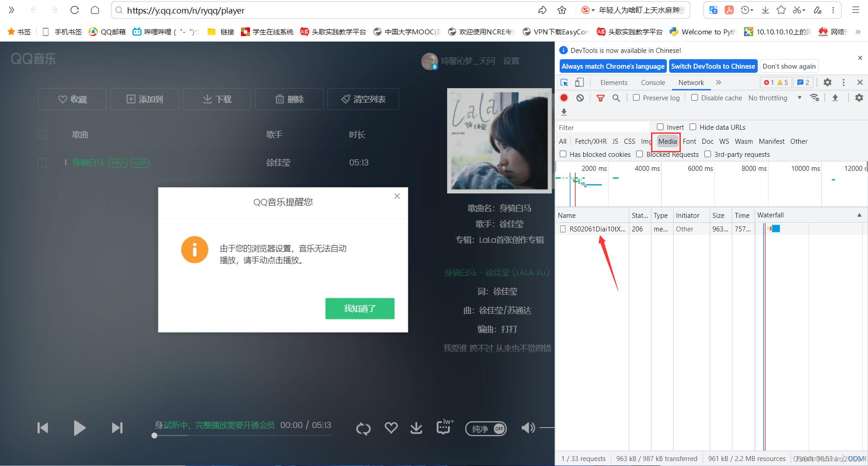Select the Fetch/XHR filter

point(590,141)
